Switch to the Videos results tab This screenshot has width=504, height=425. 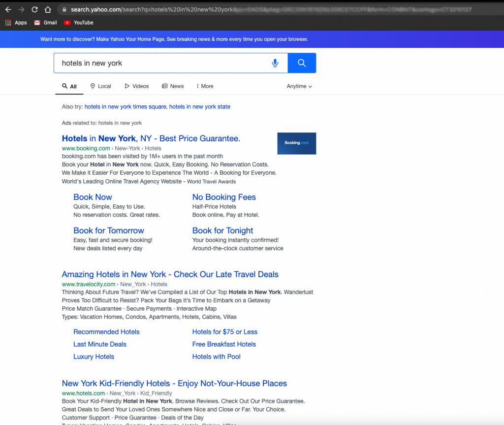click(136, 86)
